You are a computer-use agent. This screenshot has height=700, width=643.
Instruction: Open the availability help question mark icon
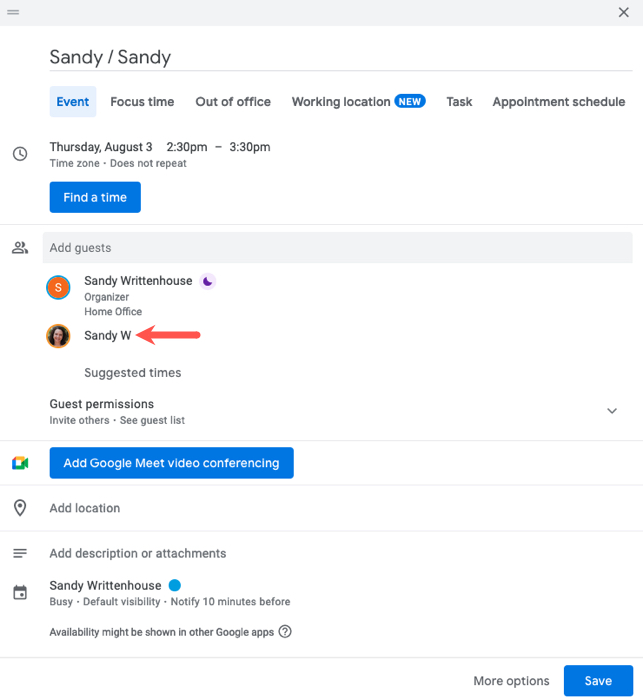285,632
